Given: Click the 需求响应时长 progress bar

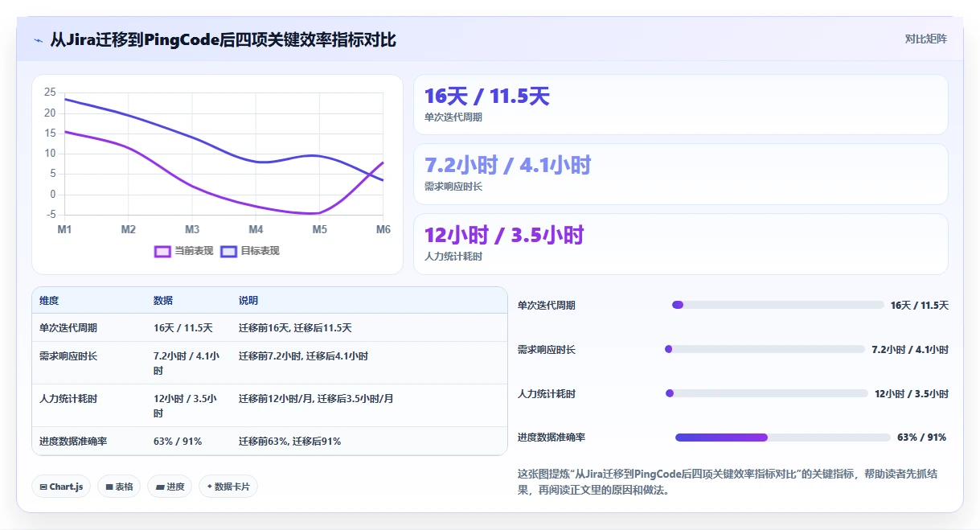Looking at the screenshot, I should (765, 349).
